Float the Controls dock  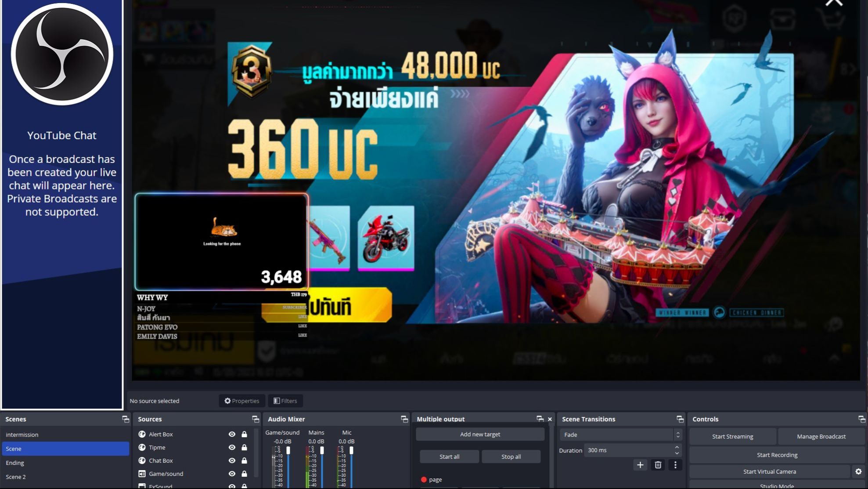862,419
